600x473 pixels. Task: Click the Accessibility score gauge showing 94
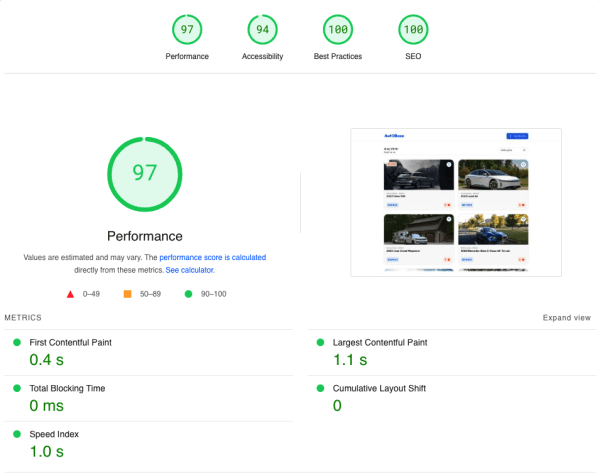tap(262, 29)
